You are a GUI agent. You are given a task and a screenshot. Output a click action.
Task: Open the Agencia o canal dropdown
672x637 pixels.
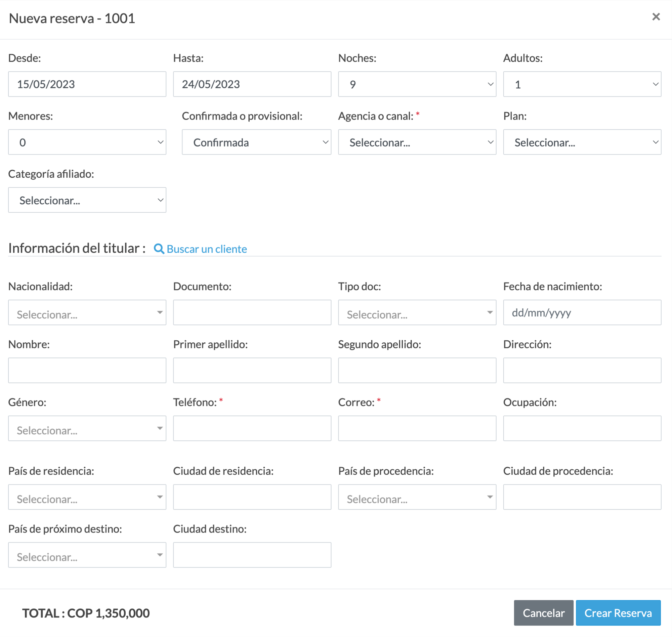417,142
